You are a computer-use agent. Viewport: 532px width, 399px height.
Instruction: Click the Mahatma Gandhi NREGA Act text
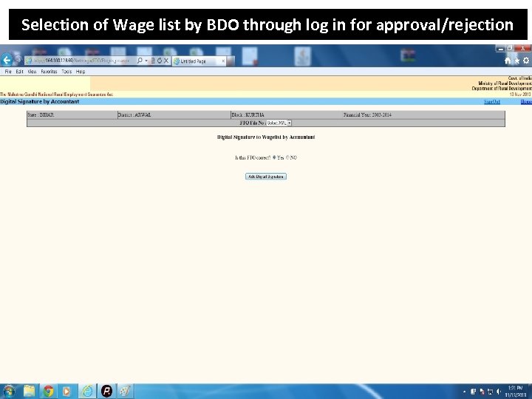point(57,95)
